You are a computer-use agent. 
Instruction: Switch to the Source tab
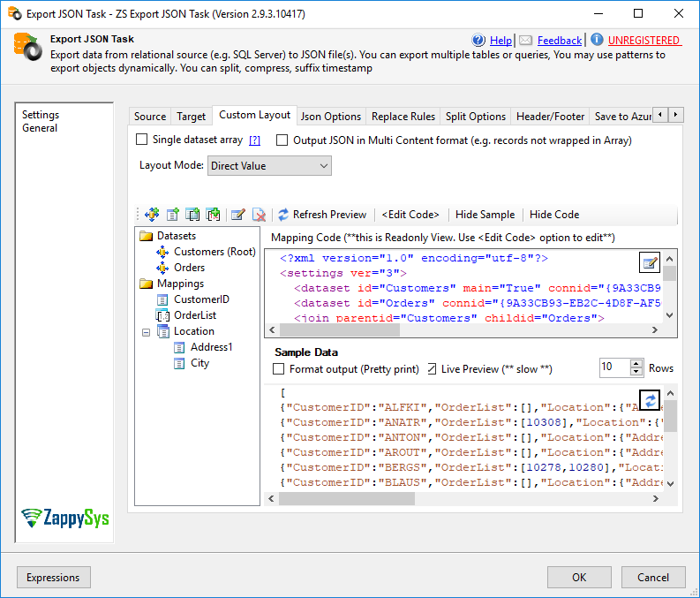click(x=150, y=117)
